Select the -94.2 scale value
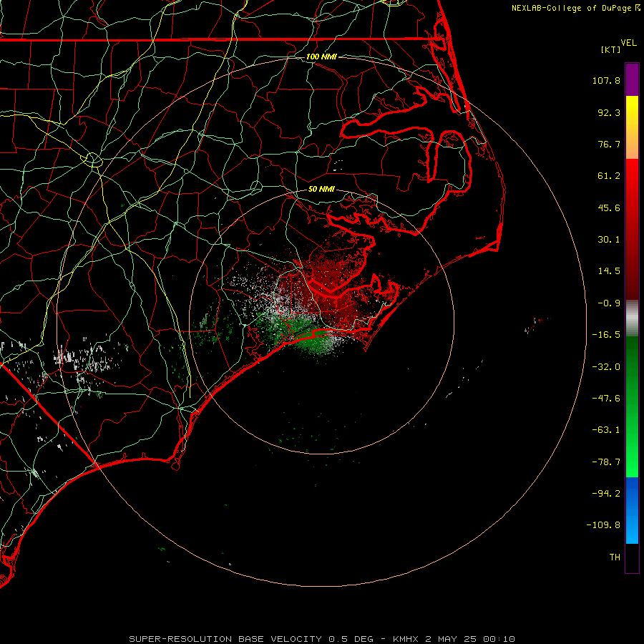This screenshot has width=644, height=644. point(606,493)
